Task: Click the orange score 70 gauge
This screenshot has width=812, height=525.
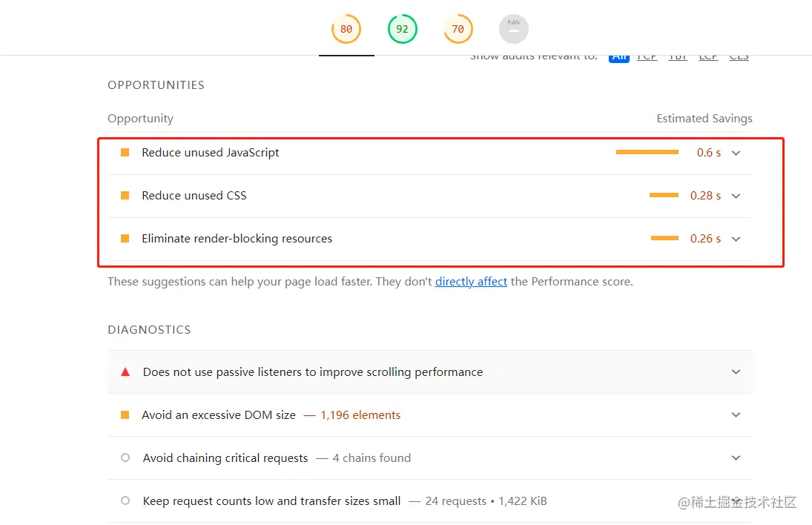Action: [458, 30]
